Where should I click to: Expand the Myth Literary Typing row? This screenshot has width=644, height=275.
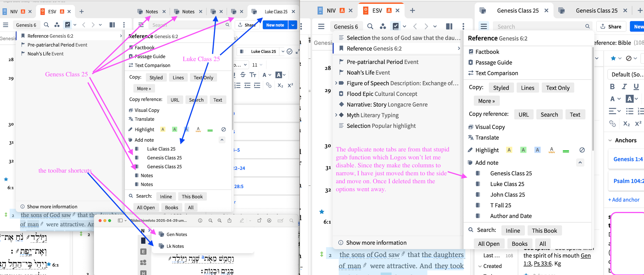(336, 115)
